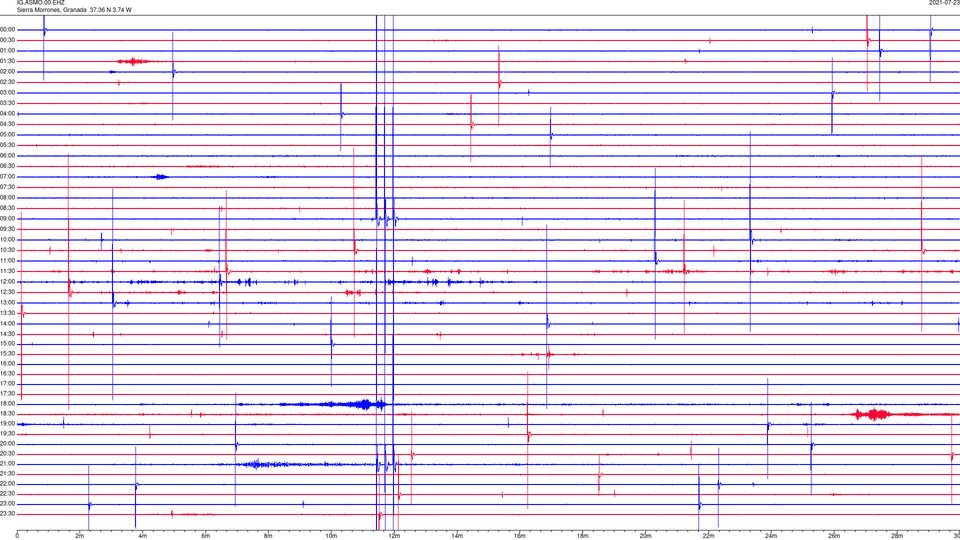Click the 2m tick label on minute axis

click(x=80, y=536)
